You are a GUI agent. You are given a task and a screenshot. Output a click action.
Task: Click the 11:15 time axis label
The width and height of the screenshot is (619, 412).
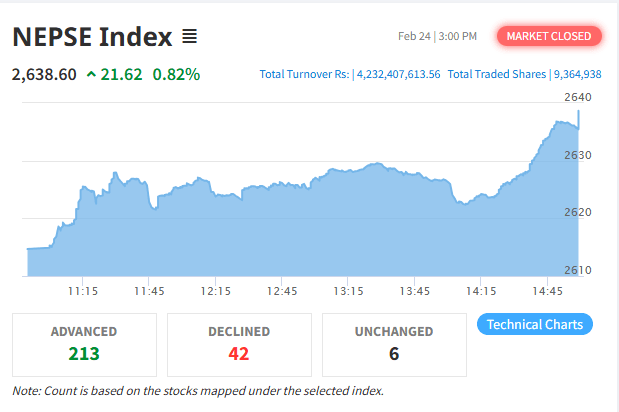(x=82, y=291)
